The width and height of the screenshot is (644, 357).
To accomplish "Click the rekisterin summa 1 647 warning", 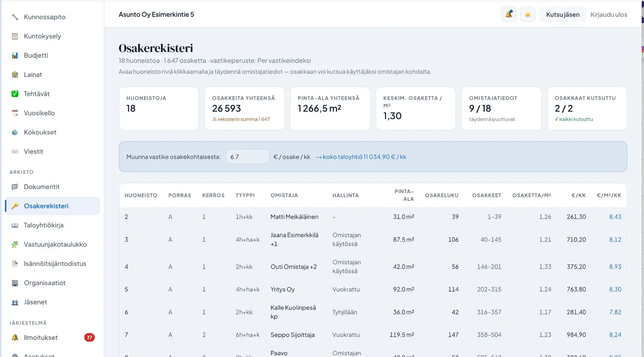I will pos(241,119).
